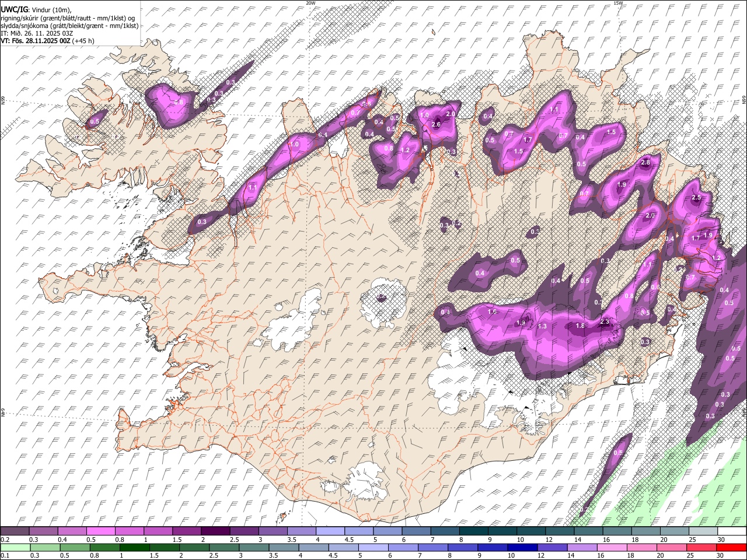Click the white 30 snow legend swatch
Image resolution: width=747 pixels, height=560 pixels.
pos(731,531)
